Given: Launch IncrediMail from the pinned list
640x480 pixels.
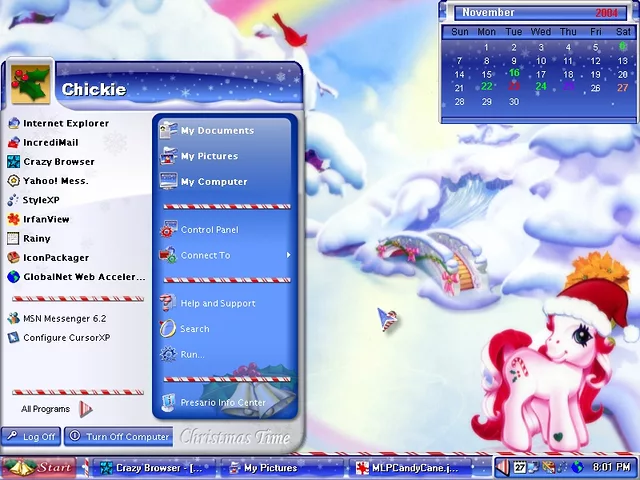Looking at the screenshot, I should pyautogui.click(x=43, y=142).
